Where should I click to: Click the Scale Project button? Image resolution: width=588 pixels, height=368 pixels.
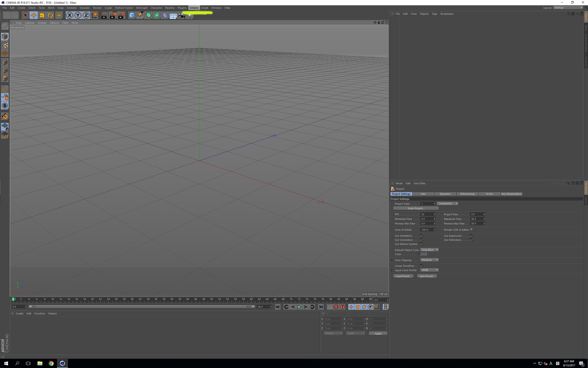(x=416, y=208)
